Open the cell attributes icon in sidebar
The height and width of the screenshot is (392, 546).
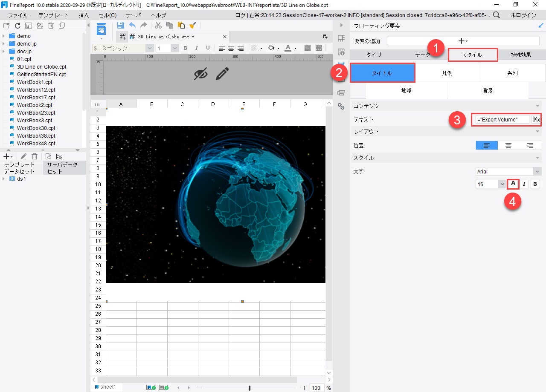click(341, 52)
